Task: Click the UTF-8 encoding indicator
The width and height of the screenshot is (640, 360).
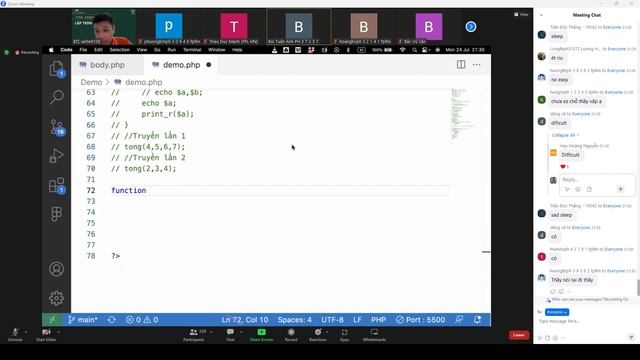Action: 332,320
